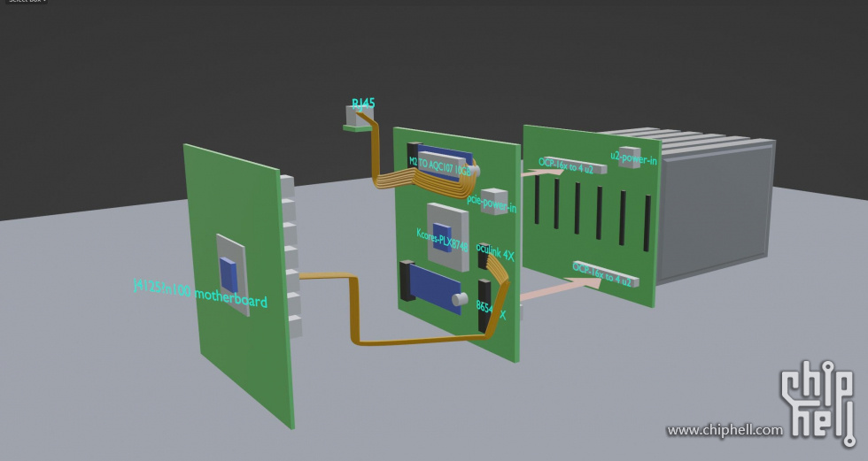
Task: Select the RJ45 text label
Action: pos(363,104)
